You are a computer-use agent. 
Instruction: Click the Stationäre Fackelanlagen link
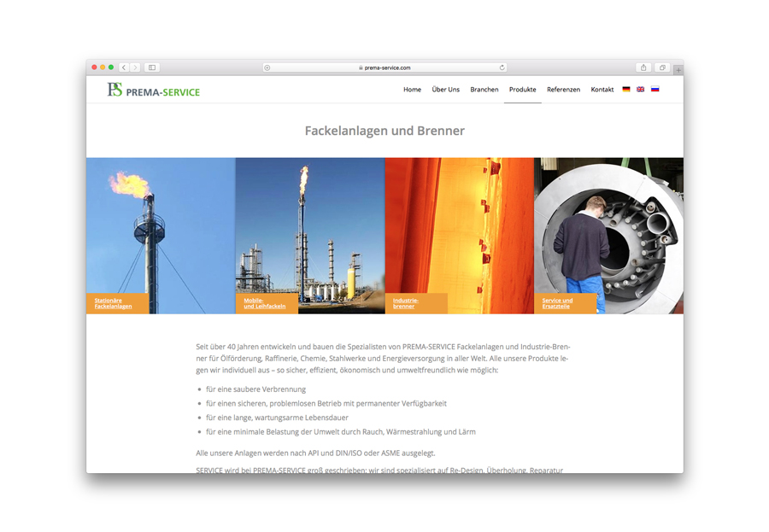(114, 303)
